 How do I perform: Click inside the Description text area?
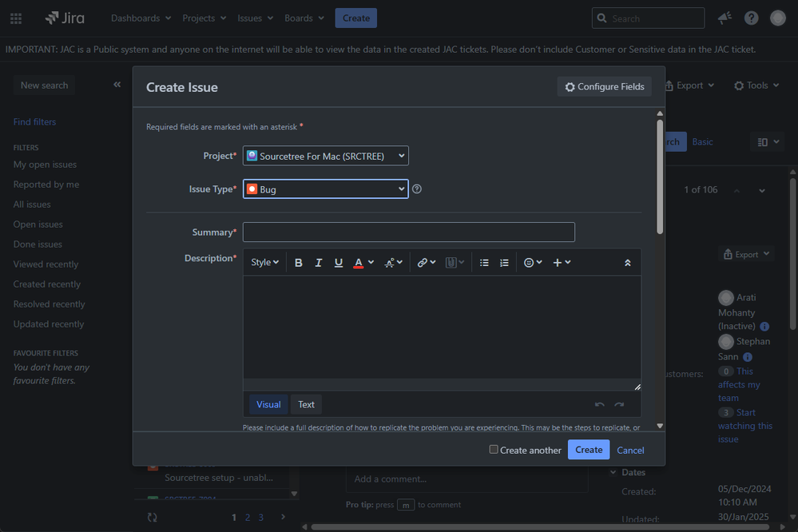tap(442, 328)
